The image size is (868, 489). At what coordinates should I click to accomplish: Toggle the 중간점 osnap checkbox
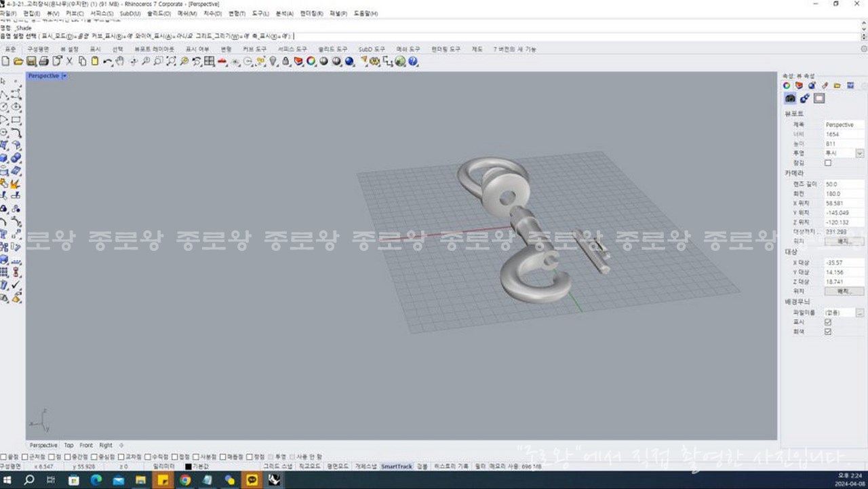68,457
